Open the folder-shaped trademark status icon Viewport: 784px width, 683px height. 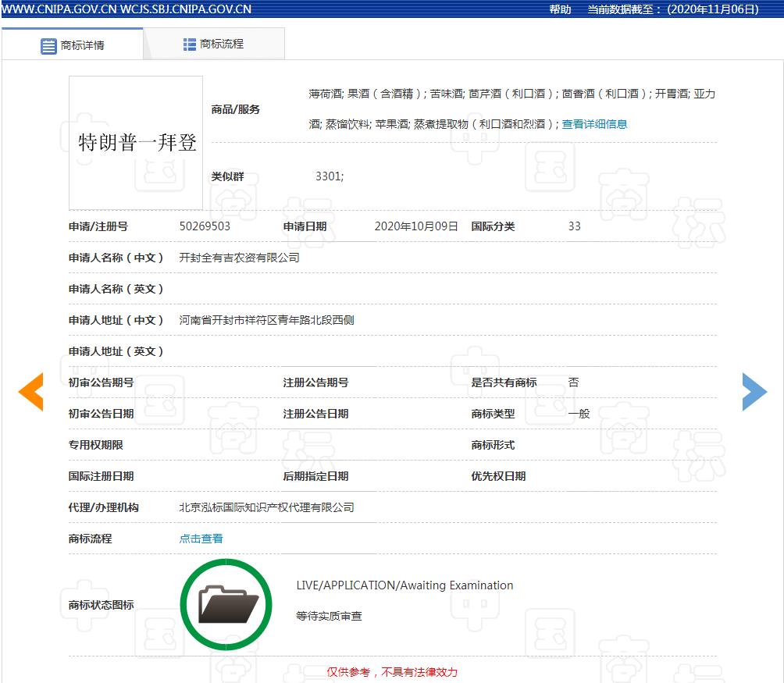(x=226, y=603)
